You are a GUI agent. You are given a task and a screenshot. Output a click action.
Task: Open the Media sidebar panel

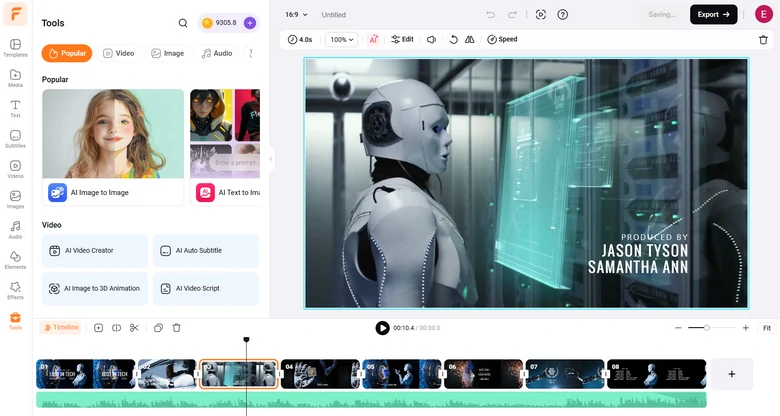(15, 78)
